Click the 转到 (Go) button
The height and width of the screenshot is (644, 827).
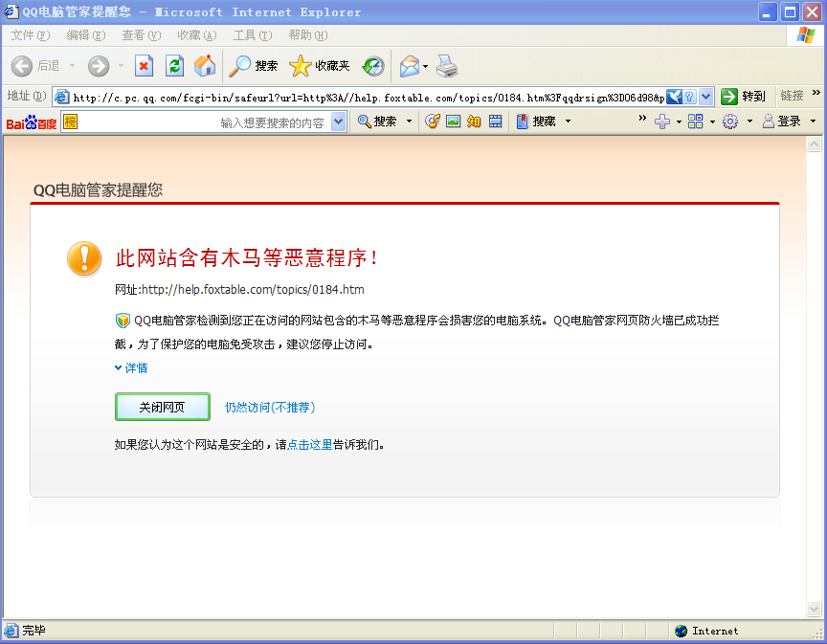[743, 97]
